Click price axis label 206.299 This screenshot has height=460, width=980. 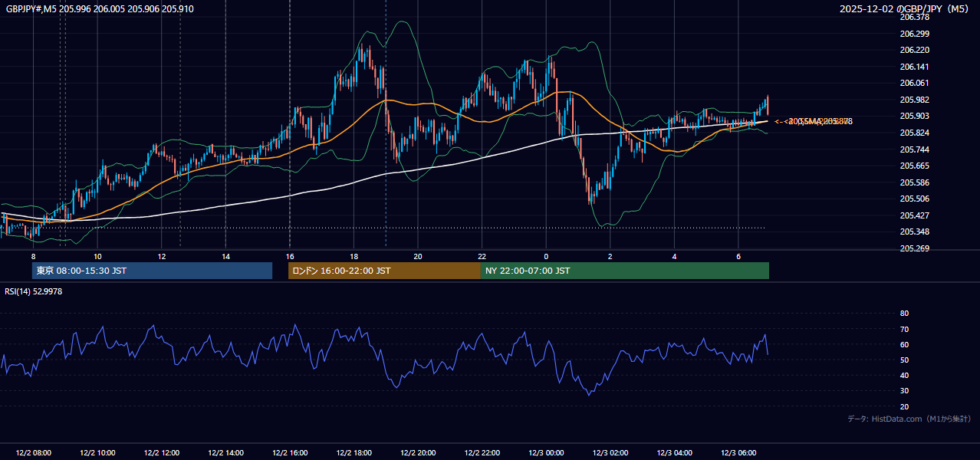[914, 34]
